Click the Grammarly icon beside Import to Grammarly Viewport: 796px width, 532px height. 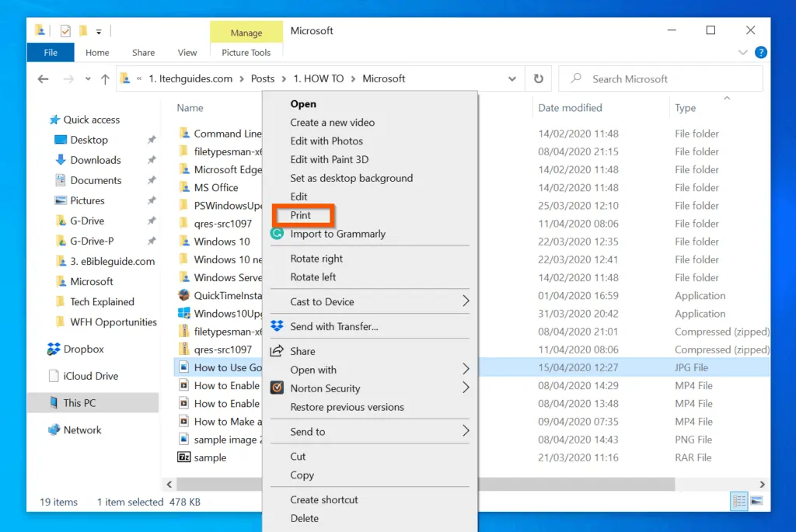pos(277,233)
